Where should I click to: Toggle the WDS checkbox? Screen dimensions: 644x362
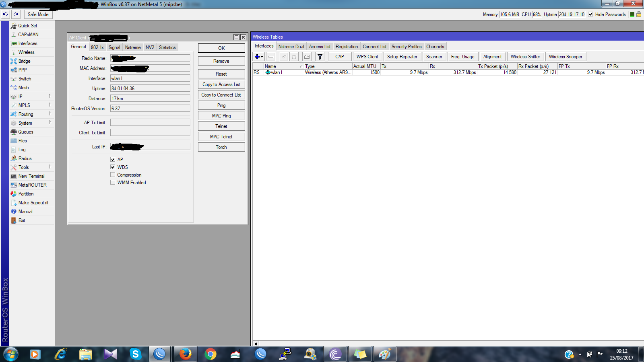click(x=113, y=167)
